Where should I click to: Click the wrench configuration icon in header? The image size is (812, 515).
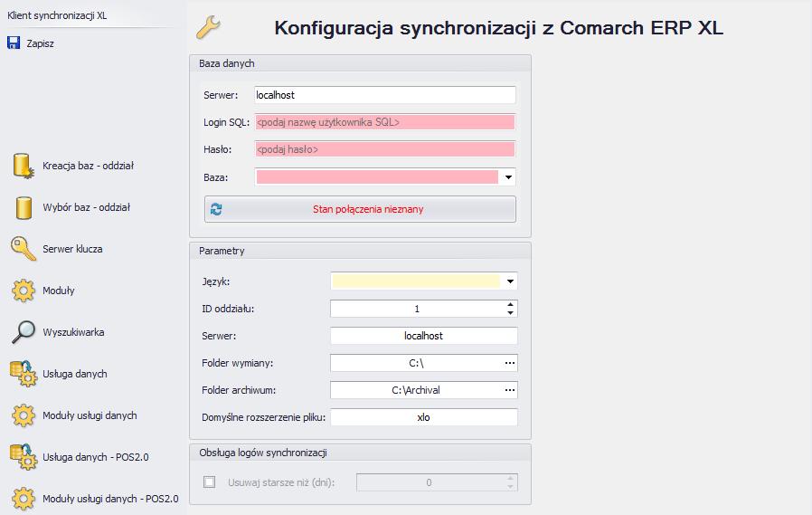(208, 27)
